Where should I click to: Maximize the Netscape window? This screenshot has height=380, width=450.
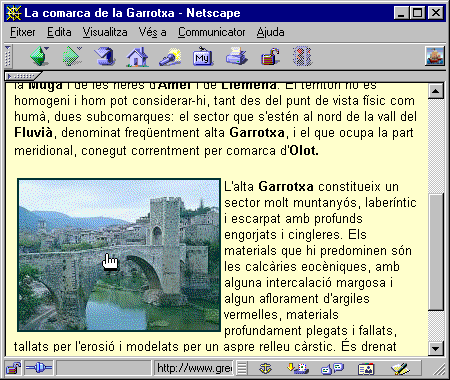pyautogui.click(x=417, y=13)
